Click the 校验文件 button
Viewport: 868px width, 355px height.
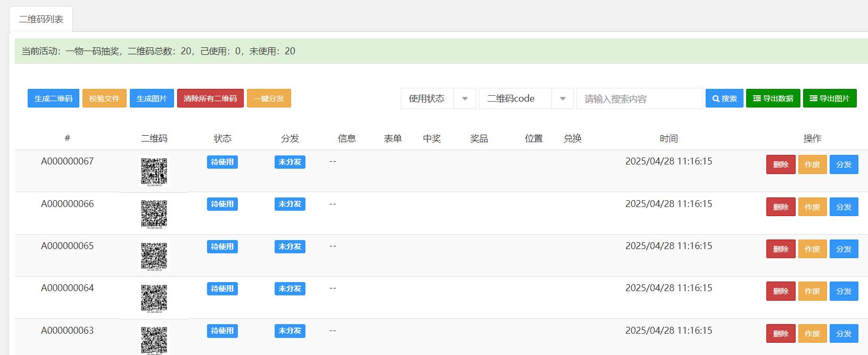[104, 98]
